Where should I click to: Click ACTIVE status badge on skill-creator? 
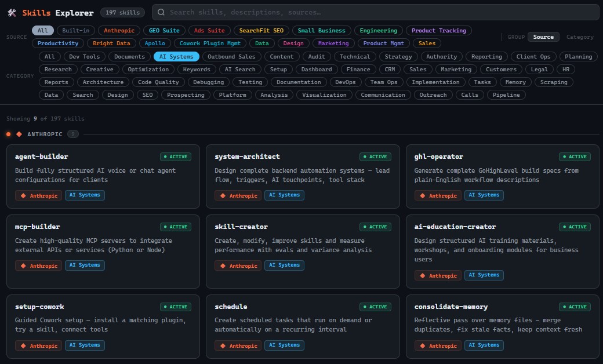coord(375,227)
